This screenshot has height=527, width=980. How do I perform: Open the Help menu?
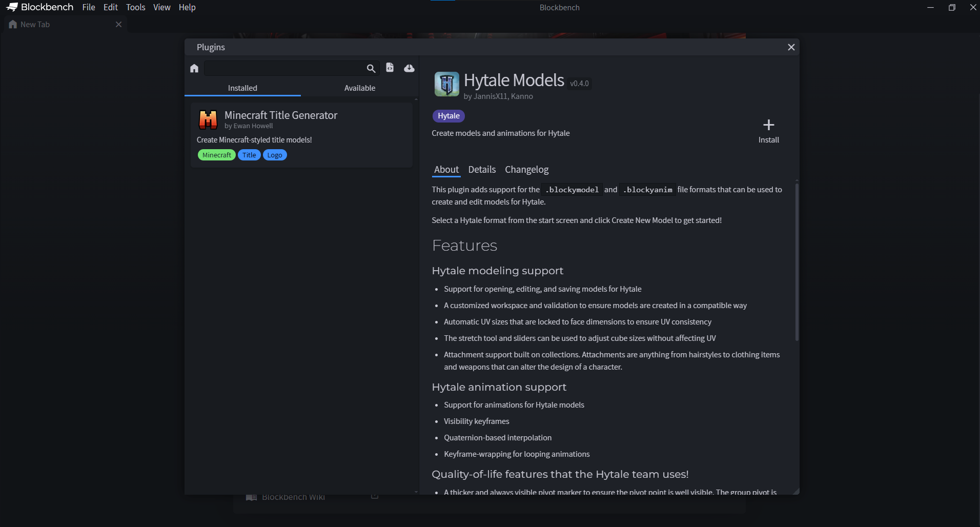coord(187,7)
